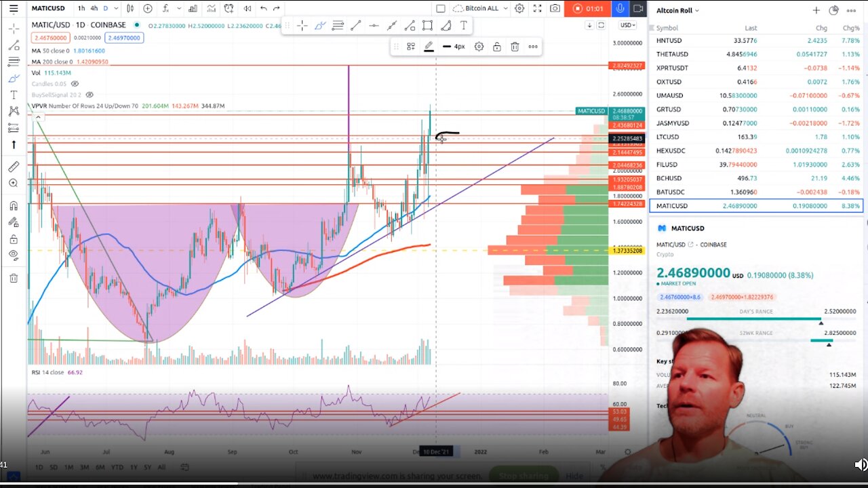This screenshot has height=488, width=868.
Task: Open chart settings gear in top bar
Action: pyautogui.click(x=519, y=8)
